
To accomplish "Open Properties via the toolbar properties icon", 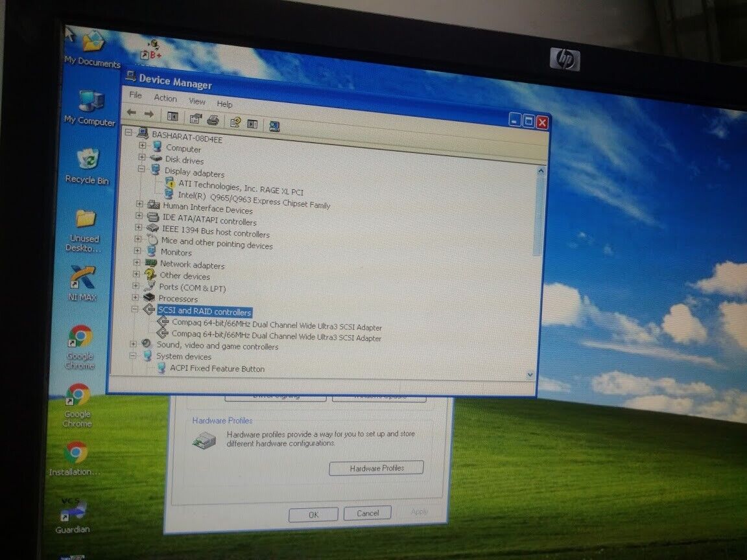I will [x=195, y=119].
